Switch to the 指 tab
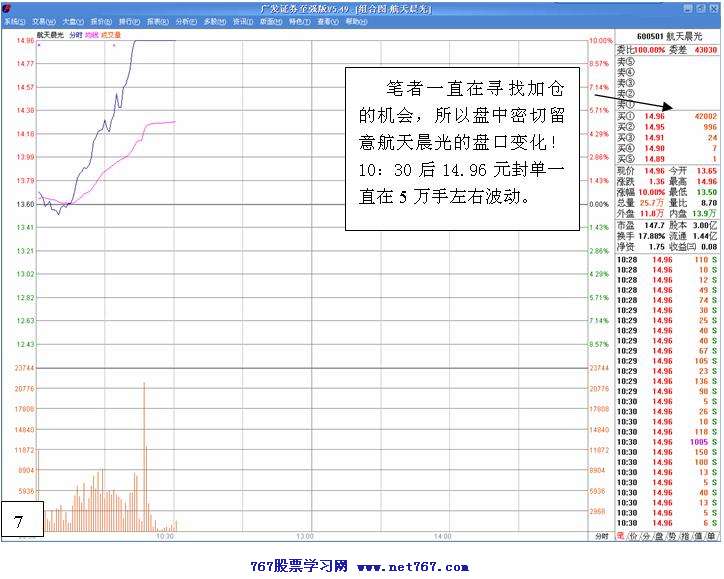The width and height of the screenshot is (724, 579). 685,537
